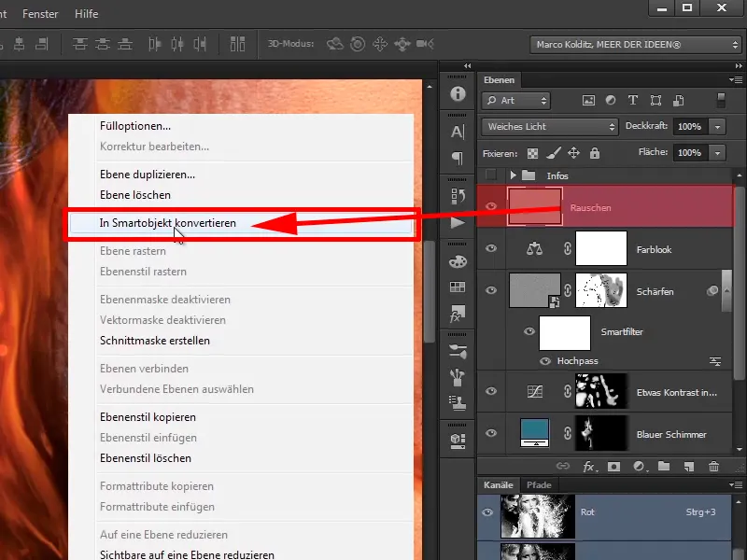Open the Clone Source panel icon
The width and height of the screenshot is (747, 560).
click(x=458, y=403)
